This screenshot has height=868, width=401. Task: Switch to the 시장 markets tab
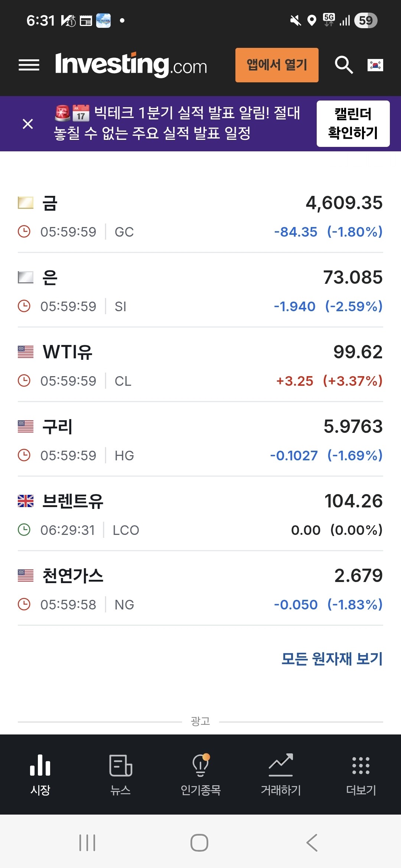point(40,775)
